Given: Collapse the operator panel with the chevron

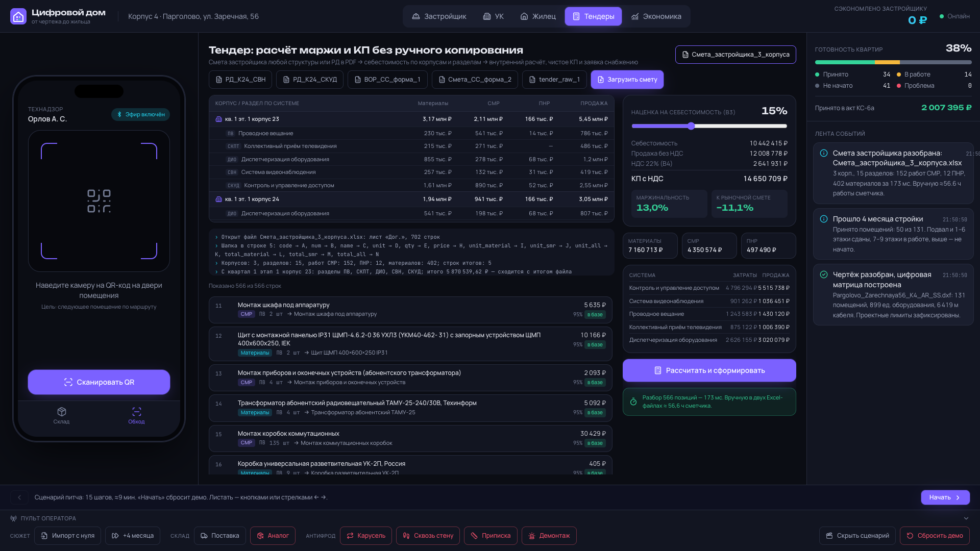Looking at the screenshot, I should point(966,518).
